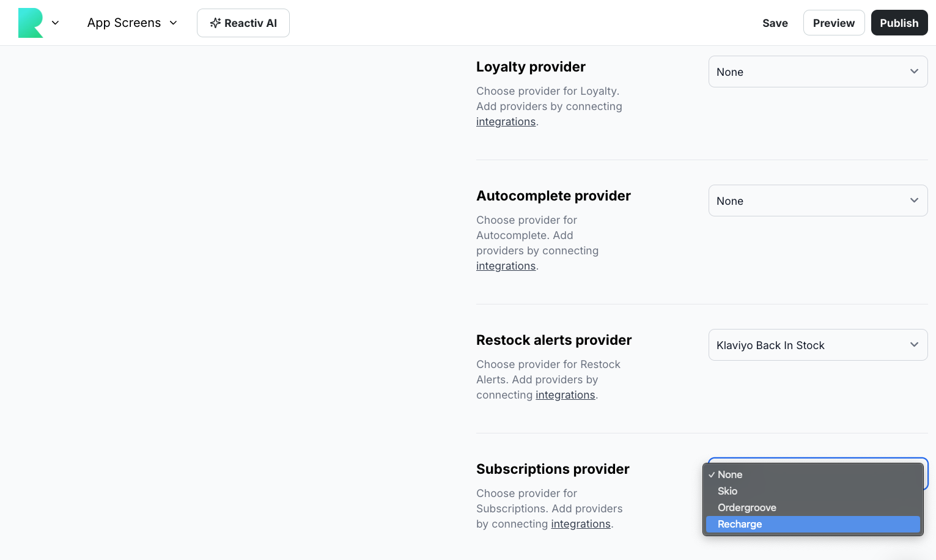Choose None in the subscriptions provider list
The height and width of the screenshot is (560, 936).
point(730,474)
